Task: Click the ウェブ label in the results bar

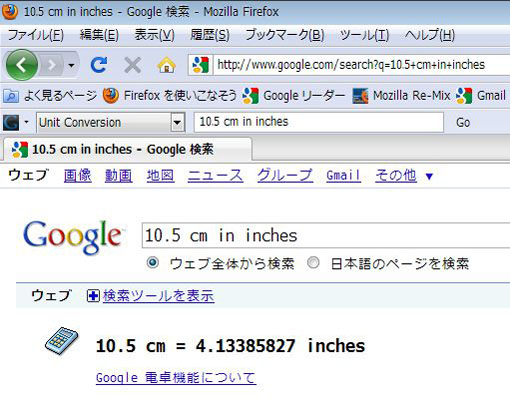Action: (x=51, y=296)
